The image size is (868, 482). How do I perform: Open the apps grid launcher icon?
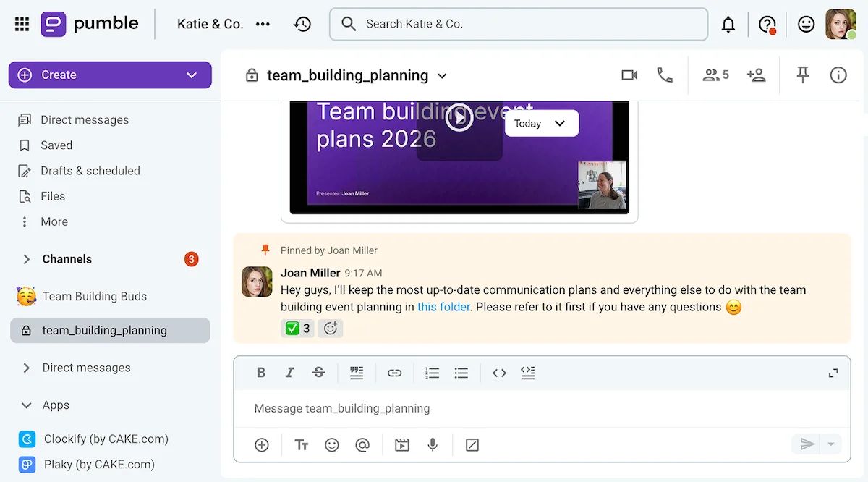tap(22, 24)
